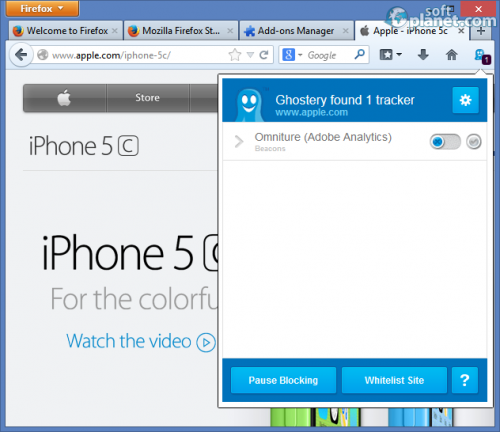Screen dimensions: 500x432
Task: Toggle blocking for Omniture tracker
Action: point(445,142)
